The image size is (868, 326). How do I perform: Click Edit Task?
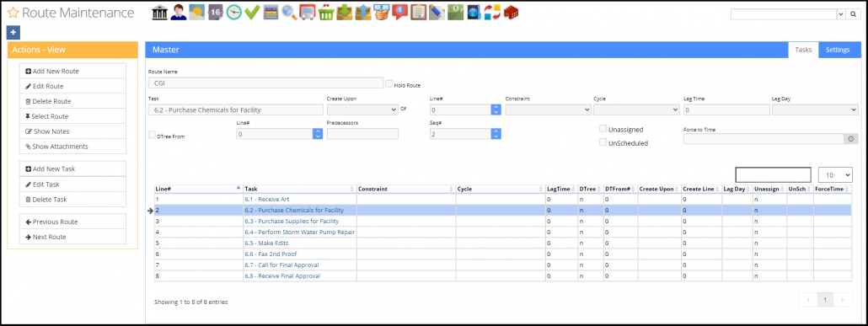[x=72, y=184]
